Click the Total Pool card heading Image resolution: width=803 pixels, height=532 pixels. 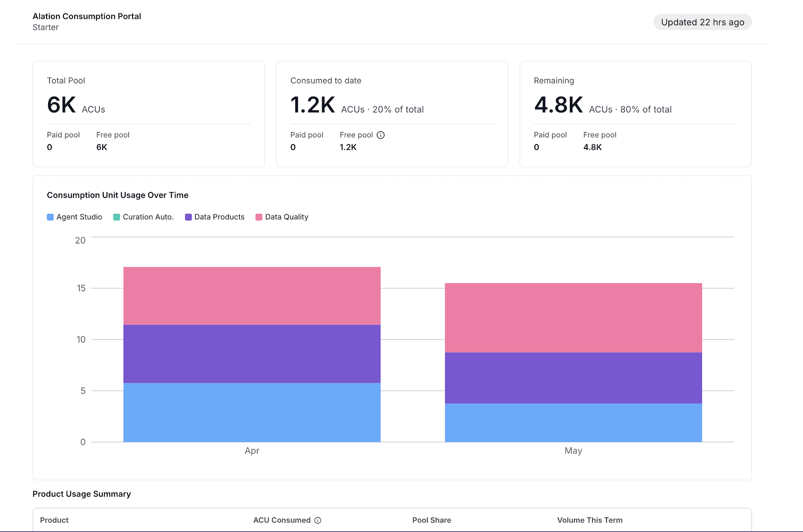pos(66,80)
